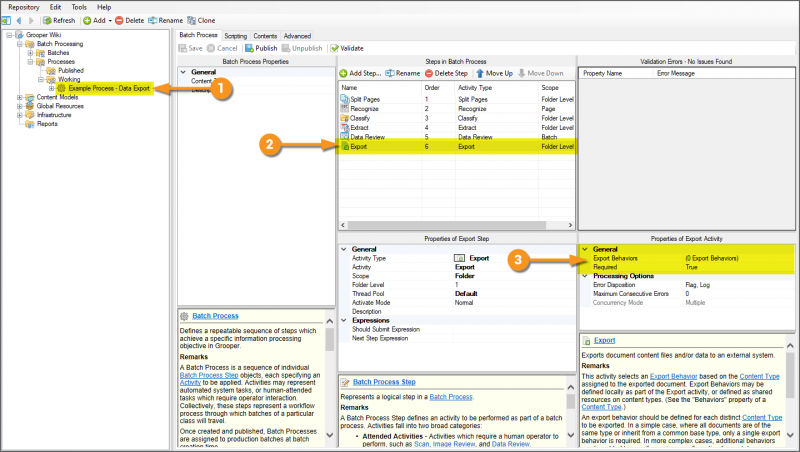
Task: Click the Error Disposition value Flag, Log
Action: (x=697, y=285)
